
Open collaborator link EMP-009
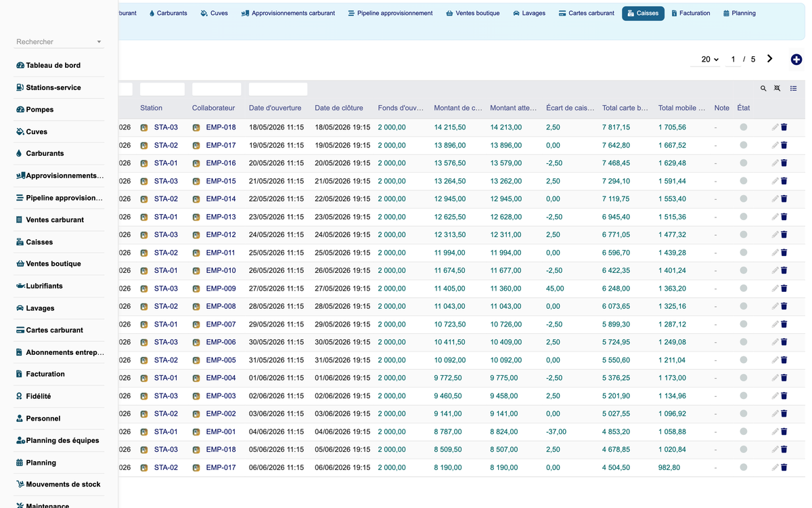[x=221, y=288]
